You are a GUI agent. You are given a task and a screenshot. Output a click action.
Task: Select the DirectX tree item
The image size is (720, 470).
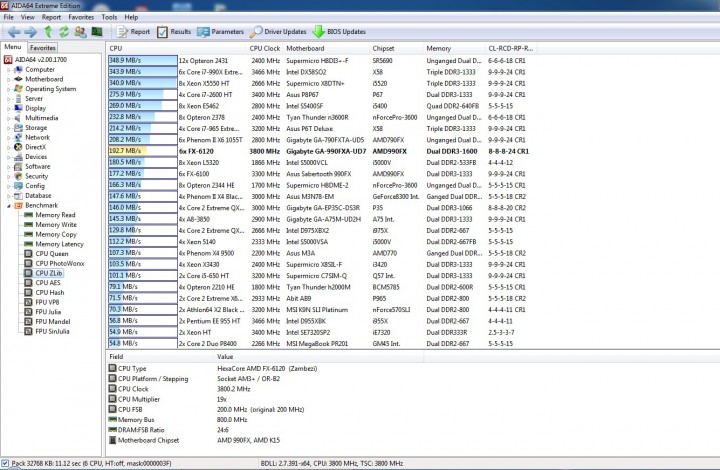click(x=35, y=147)
